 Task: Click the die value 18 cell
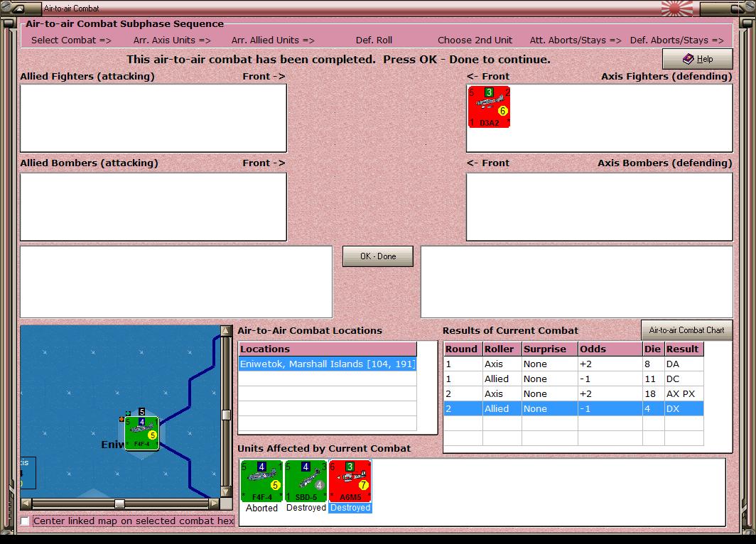(653, 393)
